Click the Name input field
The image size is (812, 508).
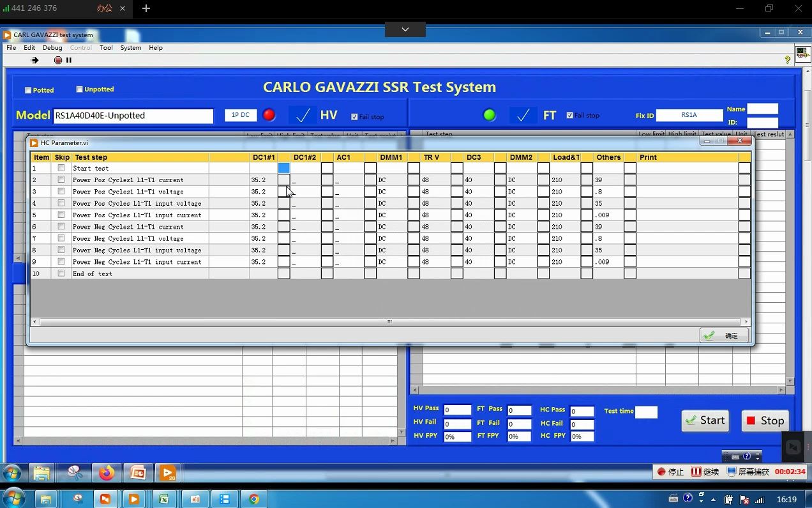(763, 109)
